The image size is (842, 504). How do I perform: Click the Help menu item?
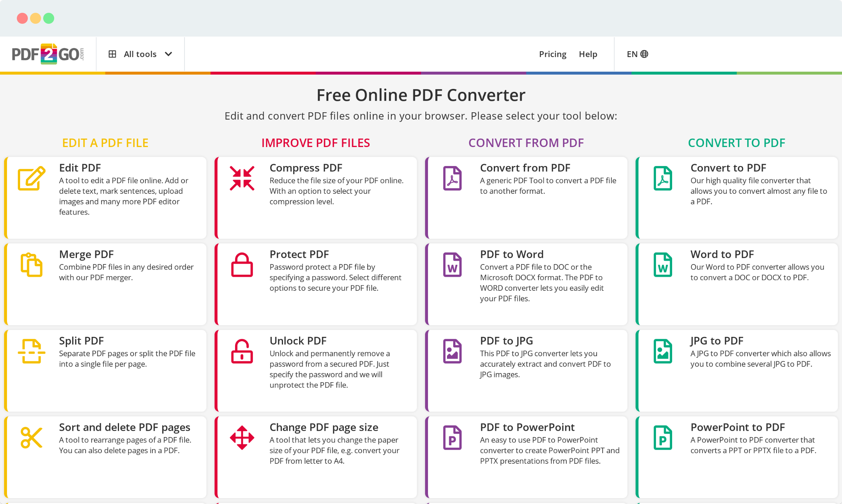point(588,53)
